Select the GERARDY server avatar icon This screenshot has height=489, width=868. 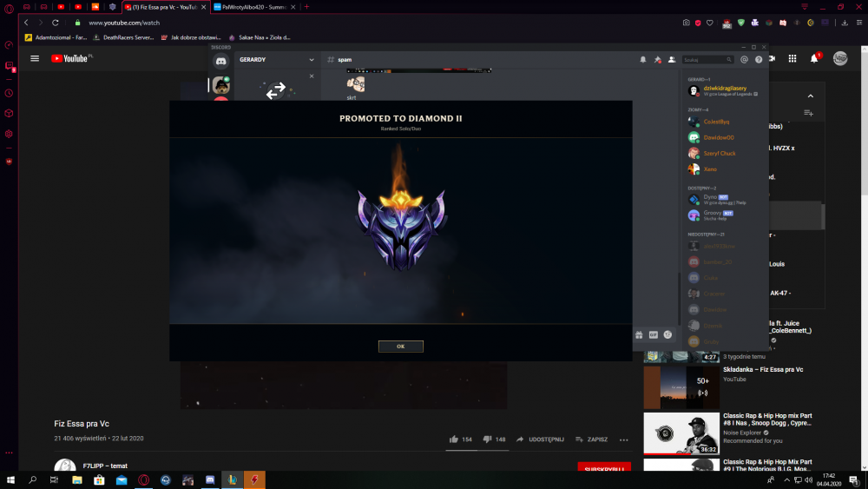point(221,85)
